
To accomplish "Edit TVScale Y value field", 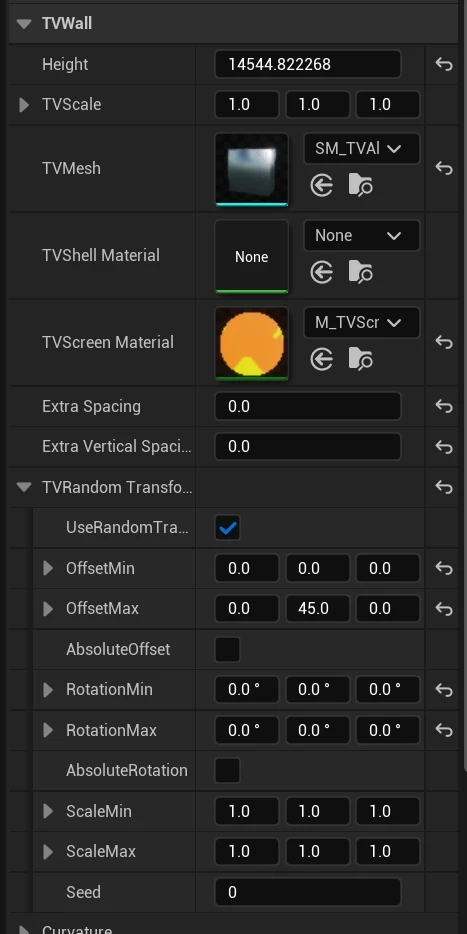I will click(317, 105).
